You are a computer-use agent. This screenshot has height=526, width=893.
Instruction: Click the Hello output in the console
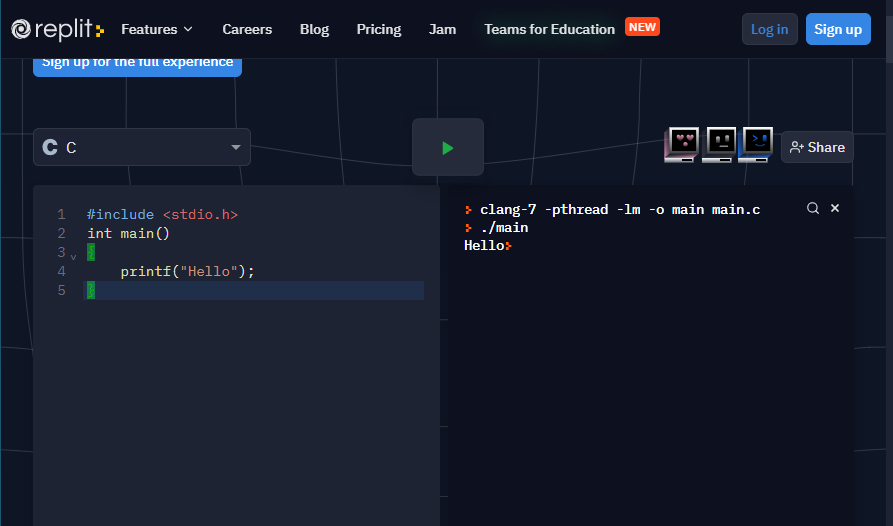coord(484,245)
